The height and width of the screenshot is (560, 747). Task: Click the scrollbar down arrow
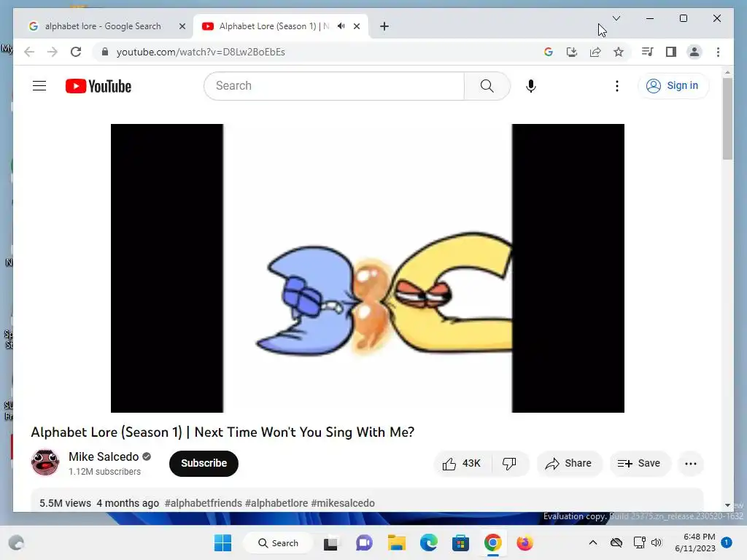pyautogui.click(x=727, y=505)
